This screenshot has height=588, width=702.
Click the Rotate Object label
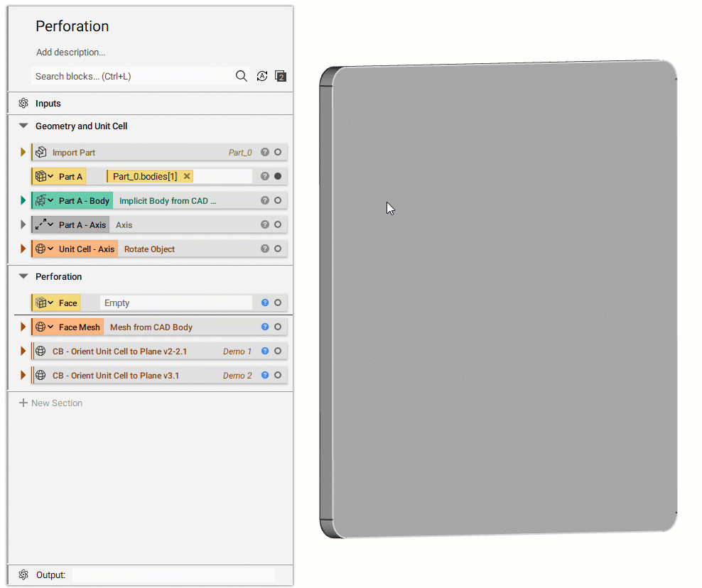pos(149,249)
